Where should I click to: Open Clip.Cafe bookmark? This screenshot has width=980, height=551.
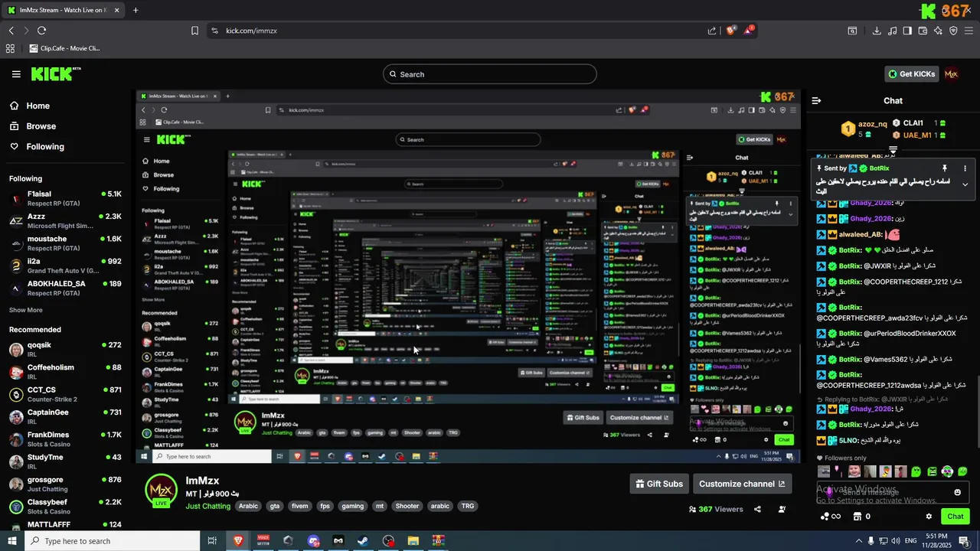click(x=65, y=48)
